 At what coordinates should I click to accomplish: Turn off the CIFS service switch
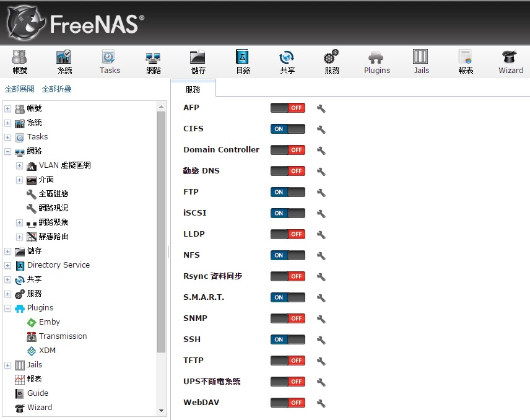[288, 129]
